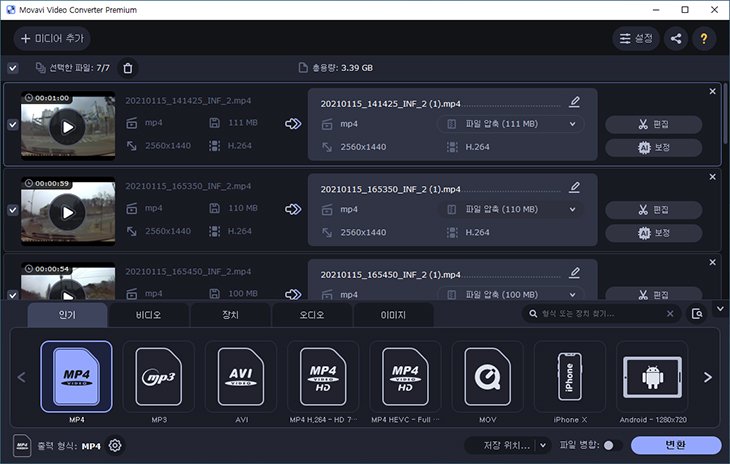Screen dimensions: 730x464
Task: Select the AVI format preset
Action: tap(241, 377)
